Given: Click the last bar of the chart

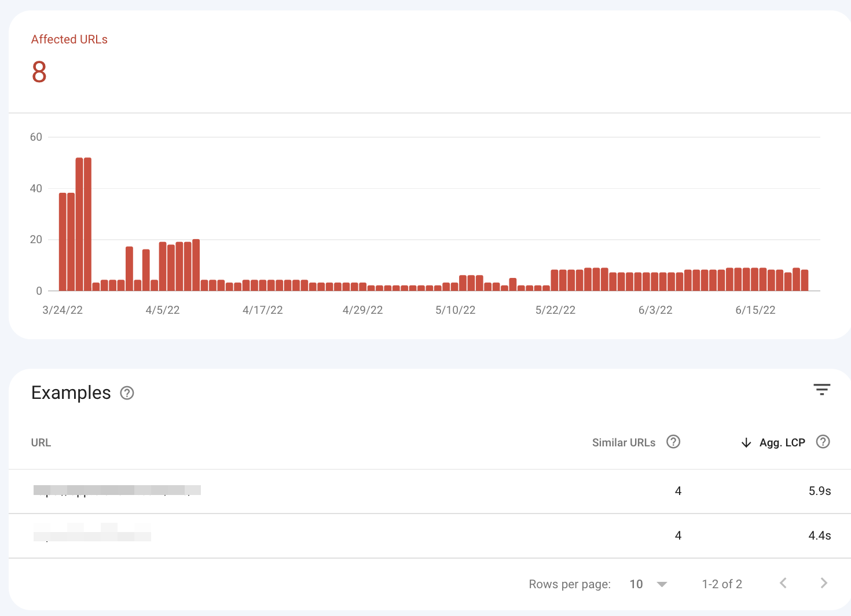Looking at the screenshot, I should [x=805, y=280].
